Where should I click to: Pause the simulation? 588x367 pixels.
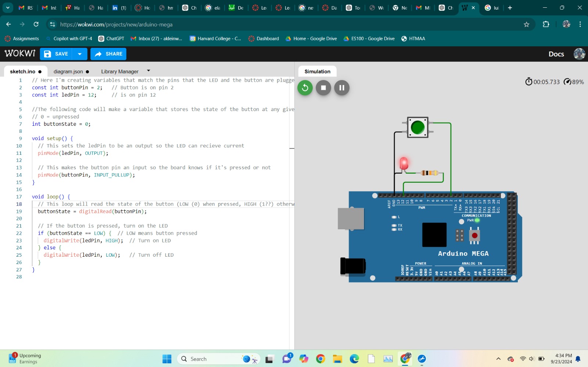tap(342, 88)
